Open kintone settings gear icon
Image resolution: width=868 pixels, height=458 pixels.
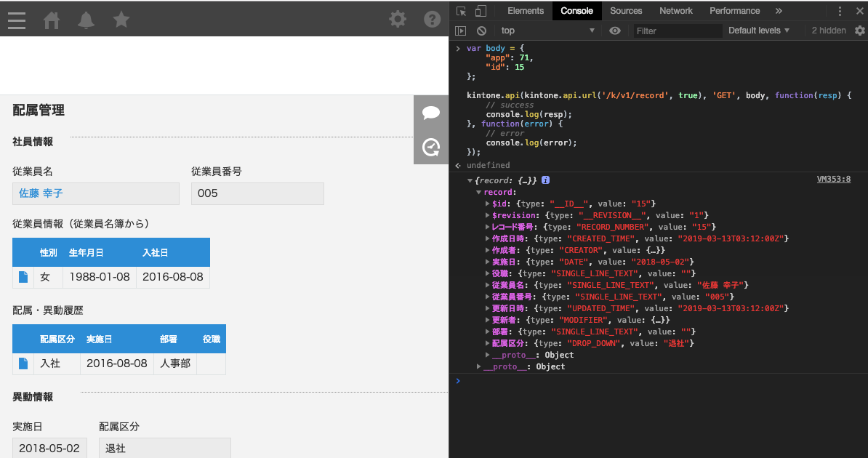pos(398,19)
